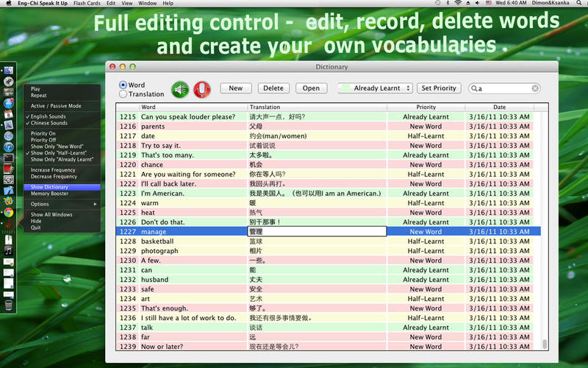Open the Flash Cards menu
Viewport: 588px width, 368px height.
coord(87,3)
